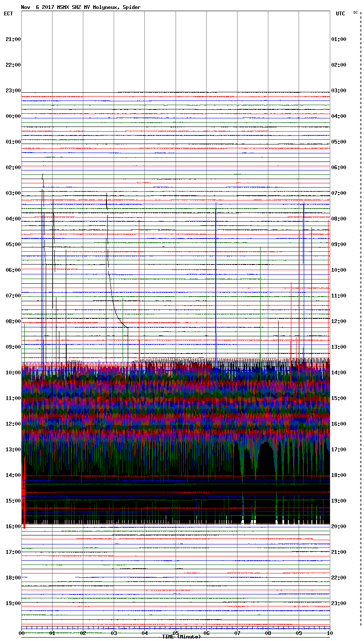The image size is (364, 641).
Task: Click minute tick '09' on bottom axis
Action: tap(299, 633)
